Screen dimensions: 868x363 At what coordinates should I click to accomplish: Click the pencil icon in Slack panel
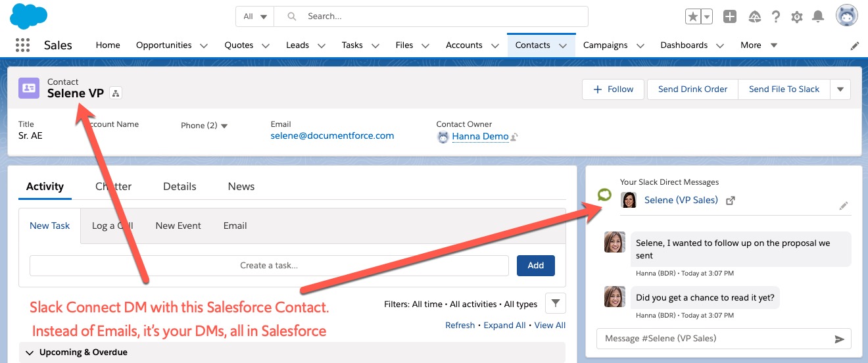[844, 206]
